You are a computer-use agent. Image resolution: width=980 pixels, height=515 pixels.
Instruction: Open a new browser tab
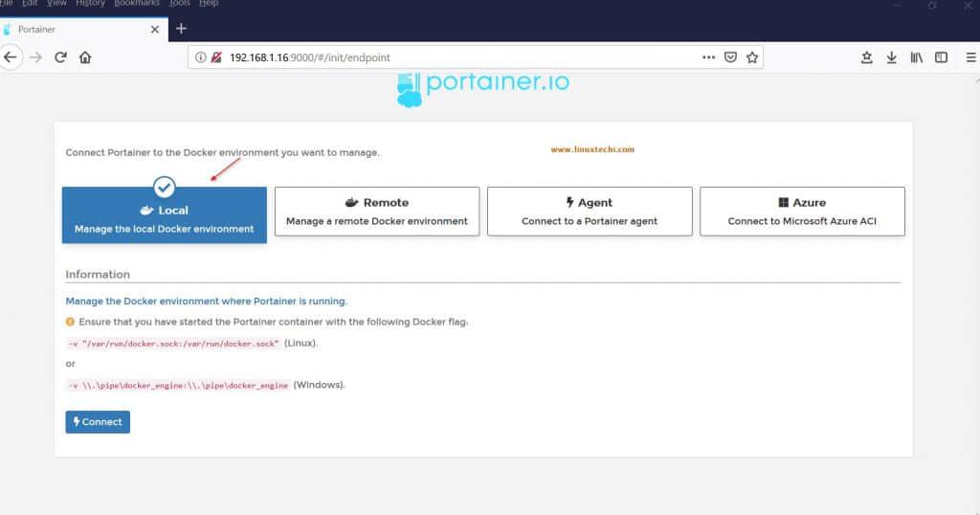point(182,29)
